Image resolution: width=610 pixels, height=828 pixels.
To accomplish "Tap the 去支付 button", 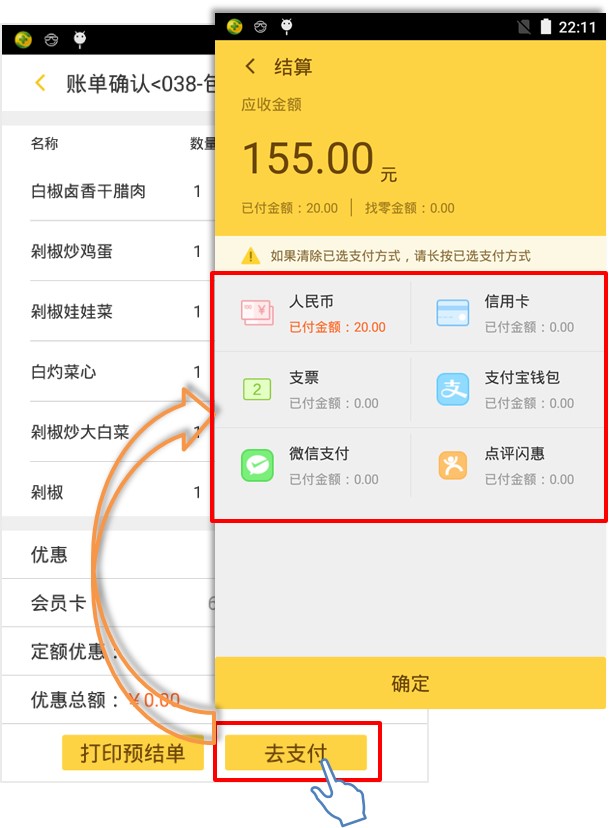I will (x=296, y=752).
